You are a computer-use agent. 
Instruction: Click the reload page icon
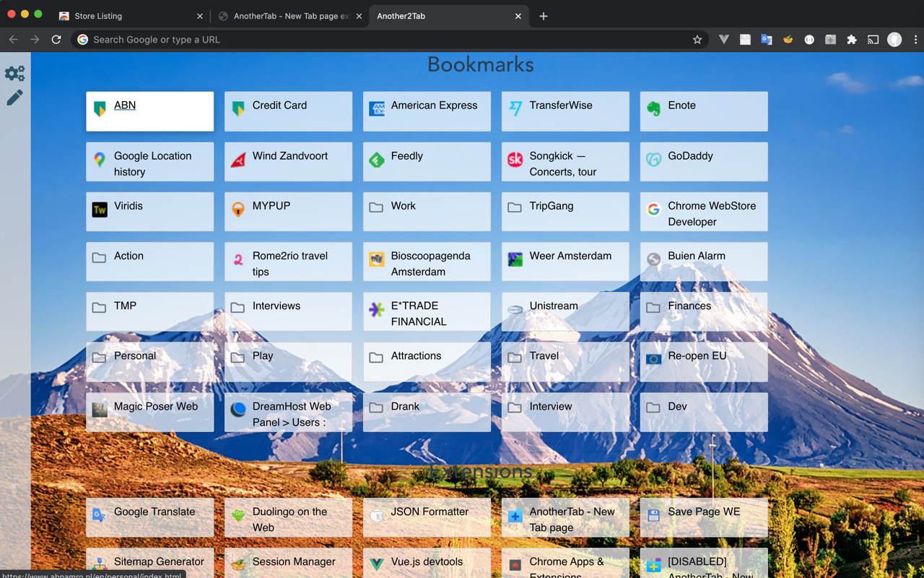[x=56, y=40]
